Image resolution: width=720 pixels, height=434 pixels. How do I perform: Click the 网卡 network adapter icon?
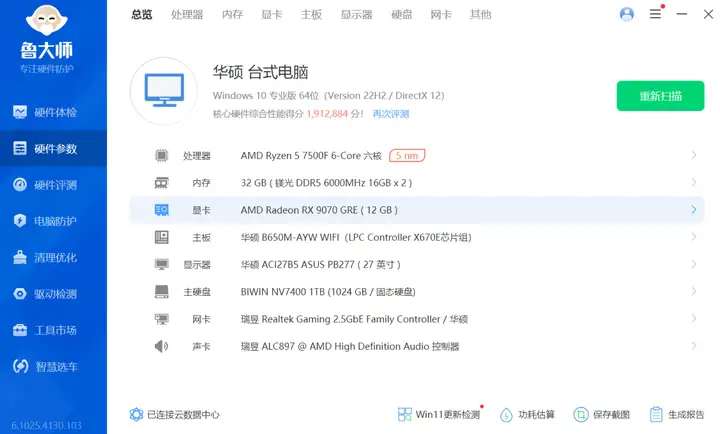(161, 319)
